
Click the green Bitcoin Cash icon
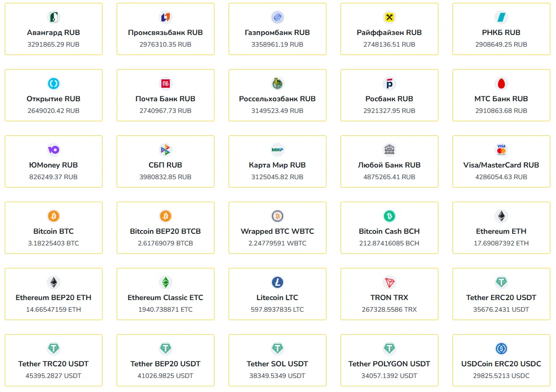tap(389, 216)
